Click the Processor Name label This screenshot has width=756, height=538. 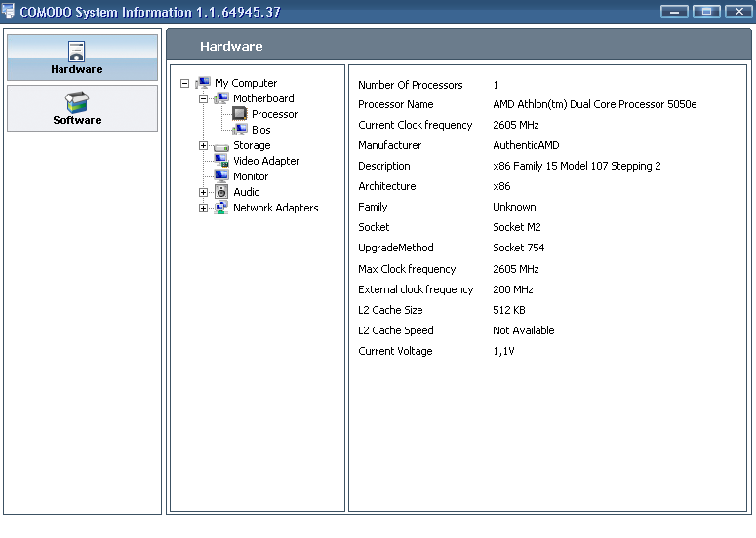click(396, 104)
